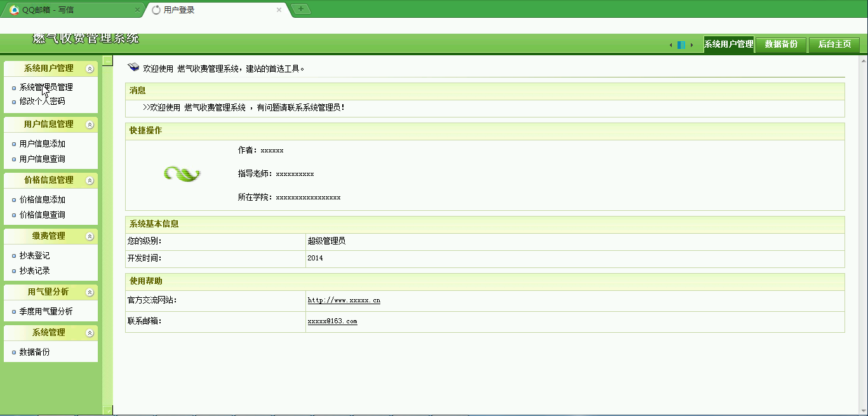Click the 使用帮助 section header
The width and height of the screenshot is (868, 416).
pos(485,282)
